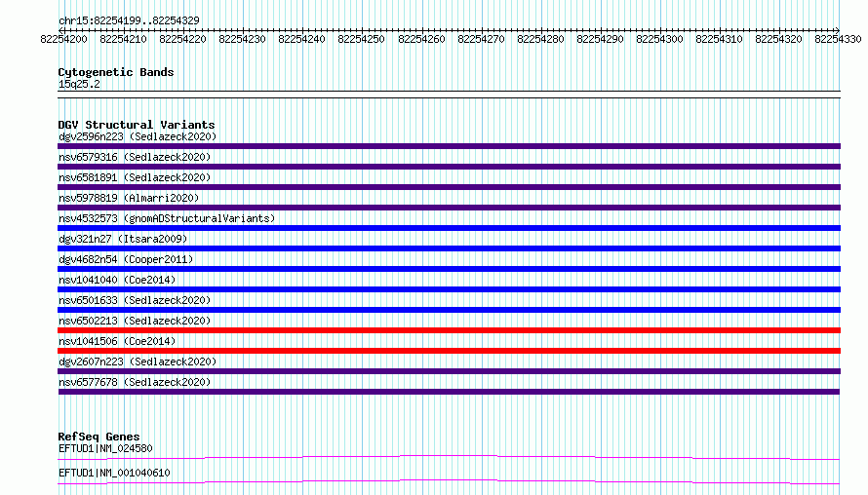Image resolution: width=868 pixels, height=495 pixels.
Task: Click magenta gene line under EFTUD1|NM_001040610
Action: pos(449,481)
